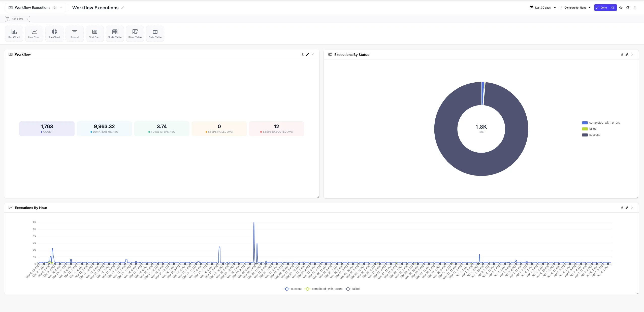Image resolution: width=644 pixels, height=312 pixels.
Task: Select the Line Chart visualization type
Action: [34, 33]
